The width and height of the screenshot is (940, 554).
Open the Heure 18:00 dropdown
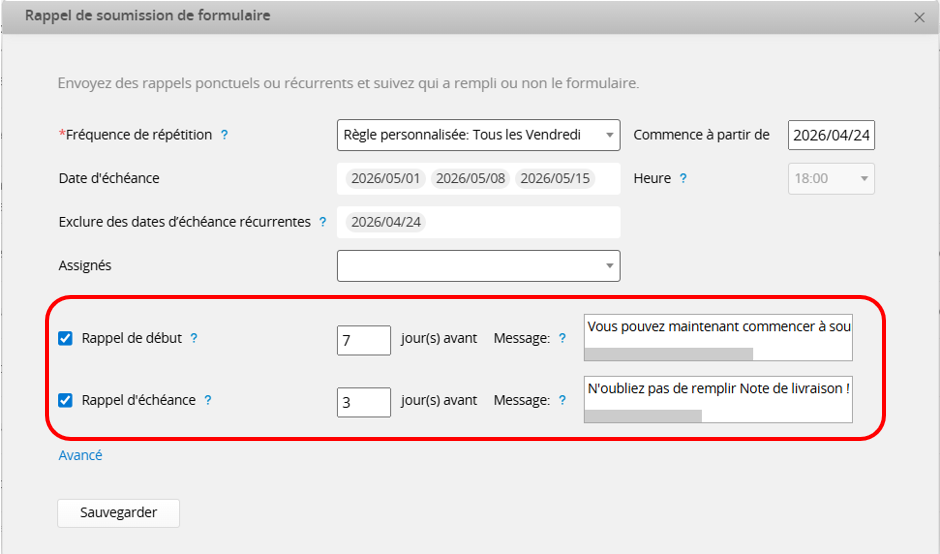(x=832, y=179)
